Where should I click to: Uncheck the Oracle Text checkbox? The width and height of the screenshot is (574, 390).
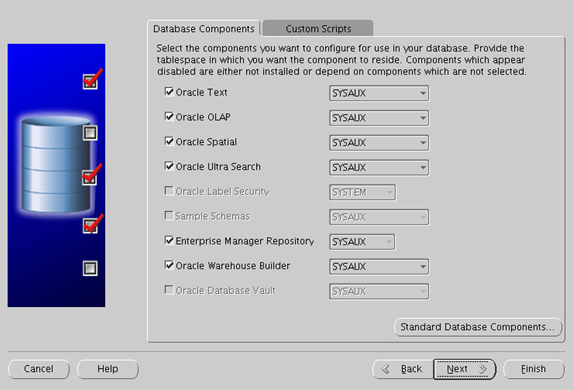click(x=169, y=92)
